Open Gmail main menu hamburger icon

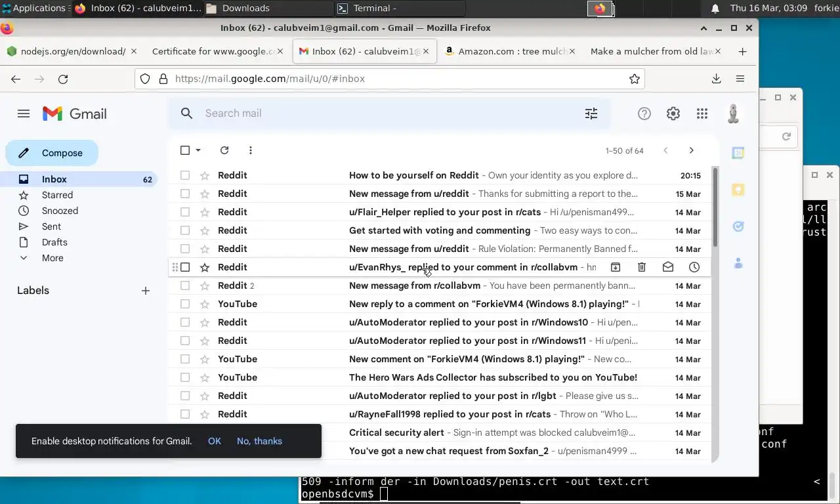click(x=24, y=114)
